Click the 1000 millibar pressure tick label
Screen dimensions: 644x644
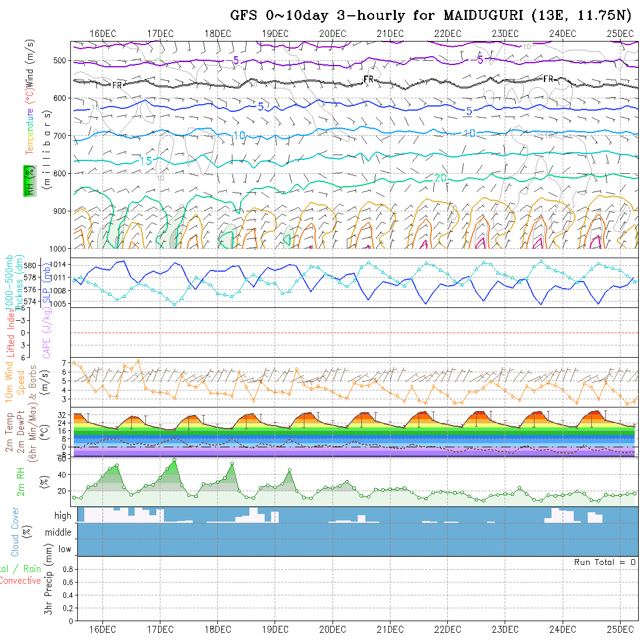[58, 248]
